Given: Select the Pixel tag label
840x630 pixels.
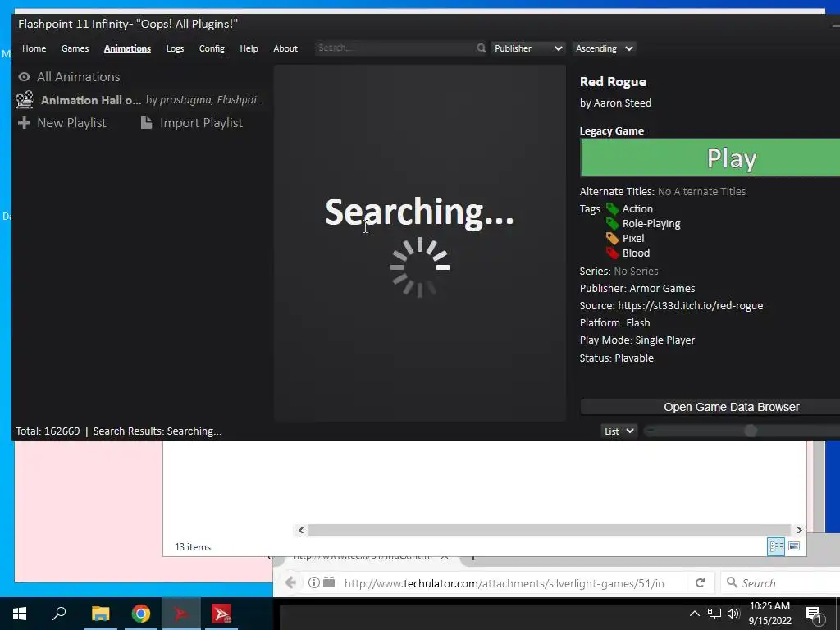Looking at the screenshot, I should [x=633, y=239].
